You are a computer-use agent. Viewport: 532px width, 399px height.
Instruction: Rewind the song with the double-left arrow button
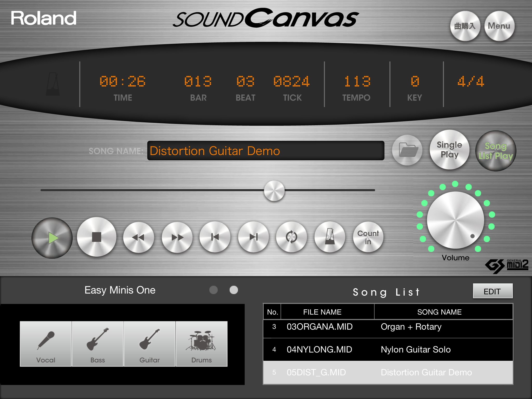pos(138,237)
